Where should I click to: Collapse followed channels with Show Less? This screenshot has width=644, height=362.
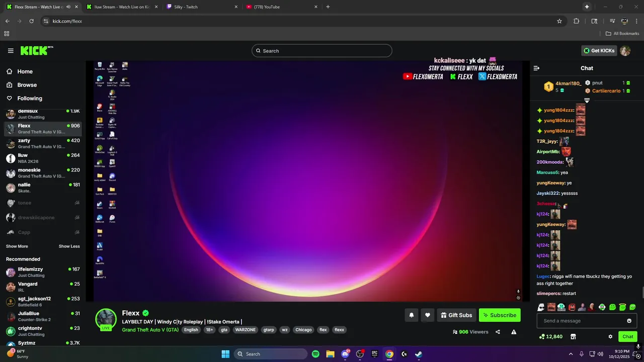coord(69,246)
